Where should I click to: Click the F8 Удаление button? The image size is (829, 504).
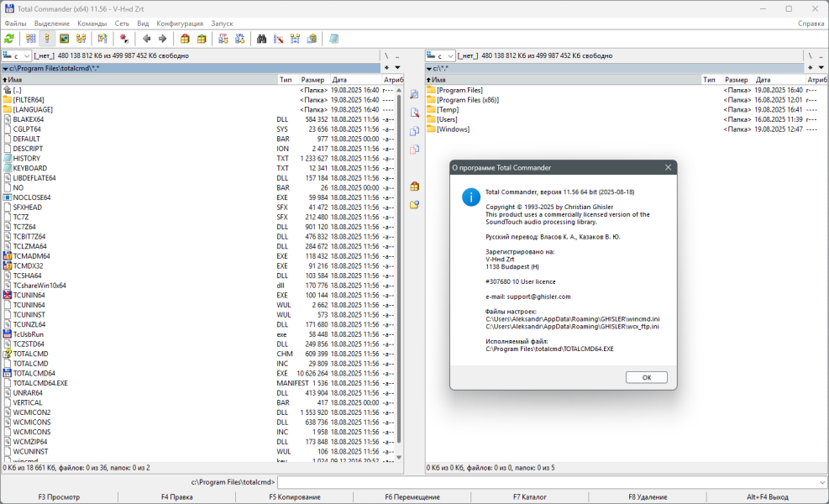pos(648,497)
